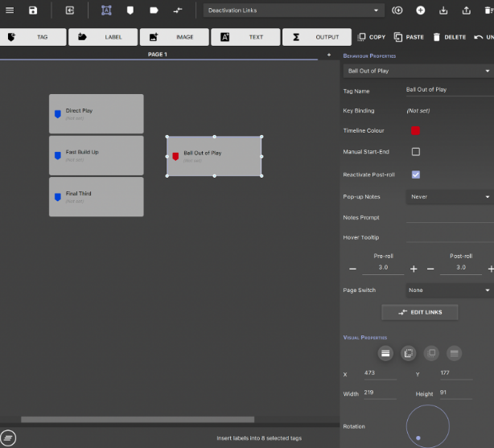494x448 pixels.
Task: Select the label shape tool in top toolbar
Action: 154,10
